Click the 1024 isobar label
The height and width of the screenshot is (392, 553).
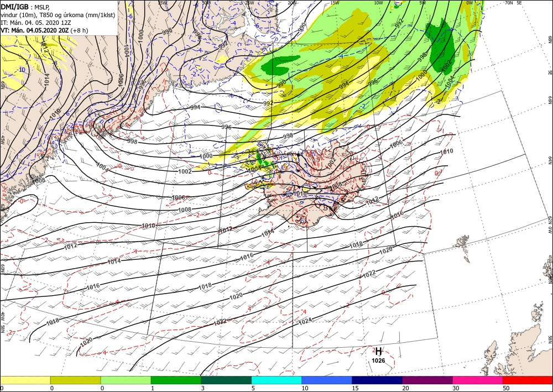(x=305, y=321)
